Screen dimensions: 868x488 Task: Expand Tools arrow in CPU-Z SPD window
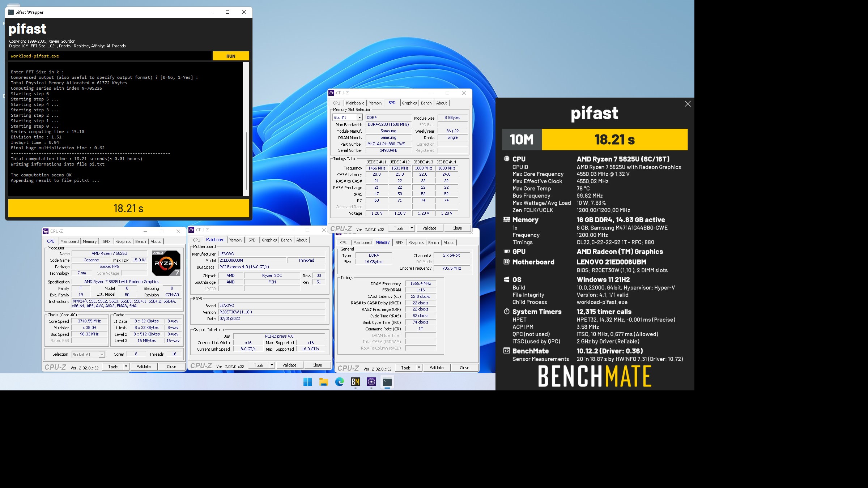[x=412, y=228]
